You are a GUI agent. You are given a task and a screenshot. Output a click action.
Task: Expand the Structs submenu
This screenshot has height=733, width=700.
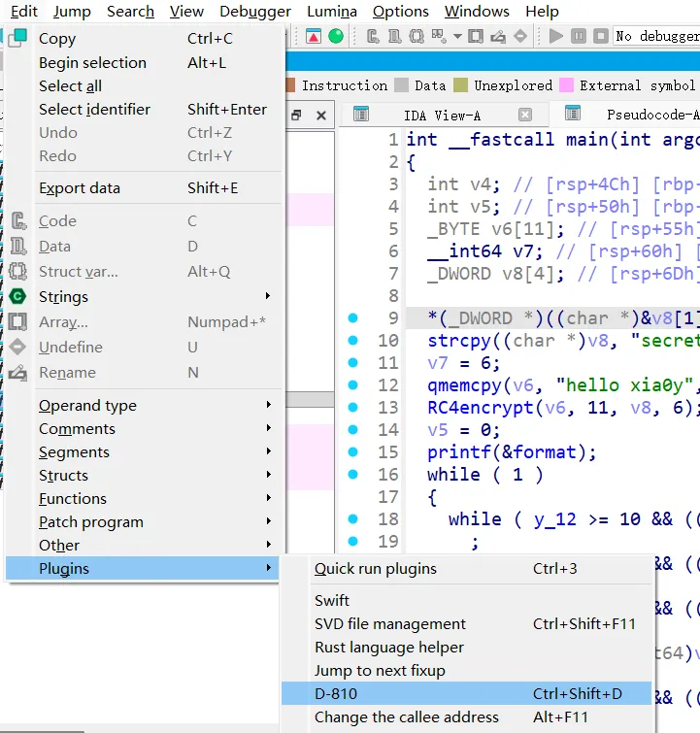[142, 476]
